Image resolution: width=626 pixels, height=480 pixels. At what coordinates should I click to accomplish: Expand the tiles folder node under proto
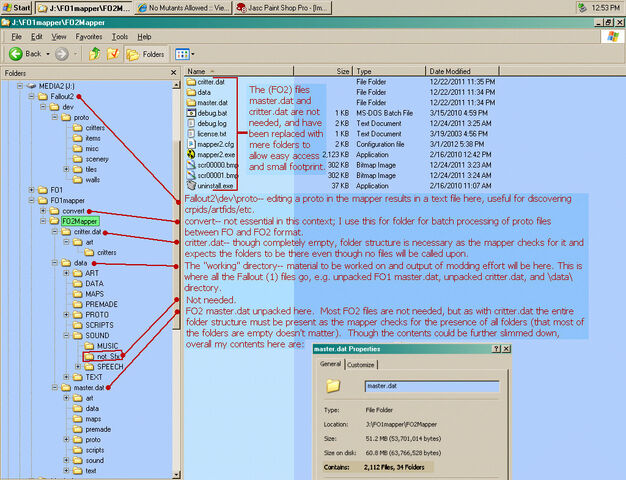point(66,169)
